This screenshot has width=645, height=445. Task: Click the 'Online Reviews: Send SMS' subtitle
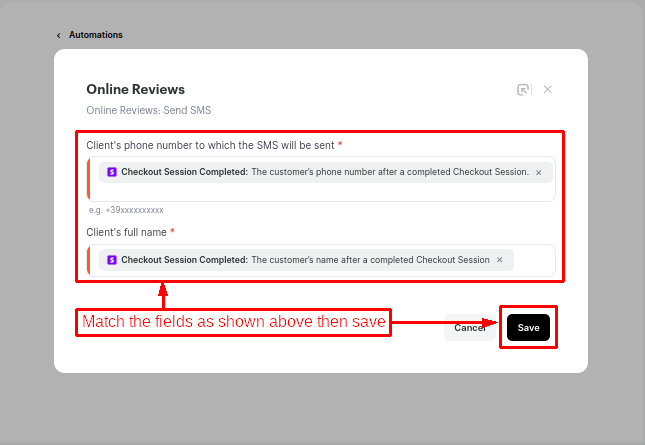coord(148,110)
